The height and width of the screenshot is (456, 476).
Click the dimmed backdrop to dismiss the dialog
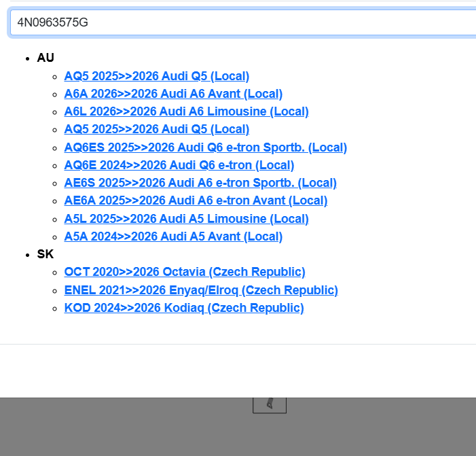point(102,428)
